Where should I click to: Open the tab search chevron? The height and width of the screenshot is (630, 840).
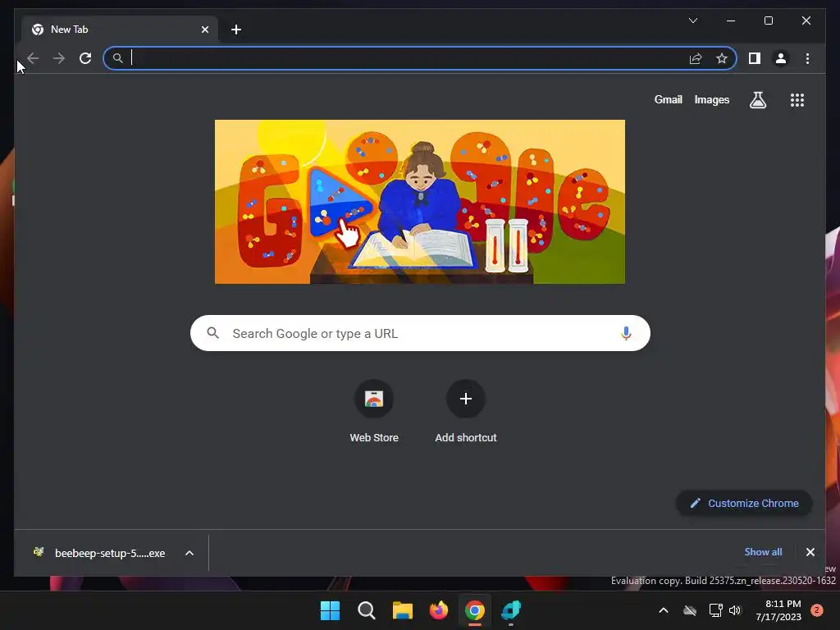692,21
